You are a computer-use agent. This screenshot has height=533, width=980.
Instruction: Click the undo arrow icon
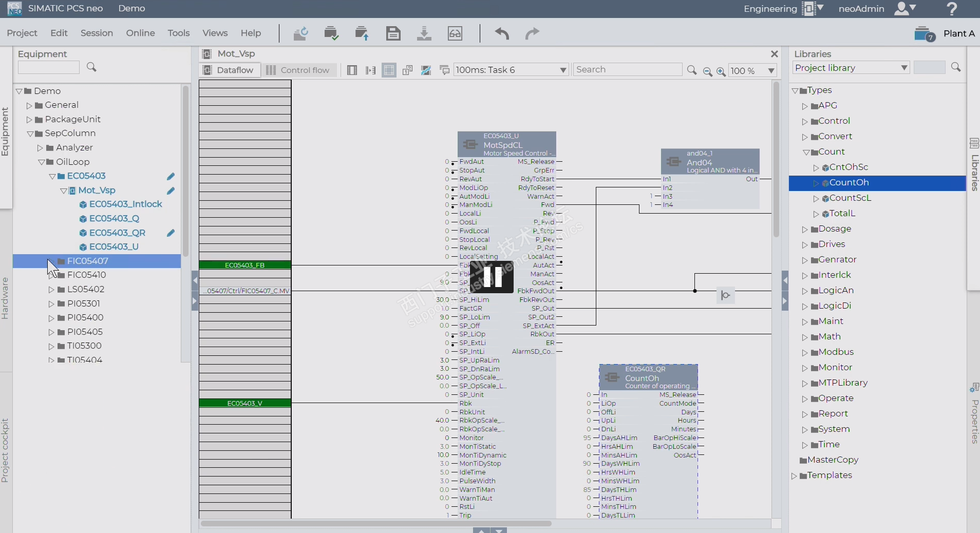click(x=502, y=34)
